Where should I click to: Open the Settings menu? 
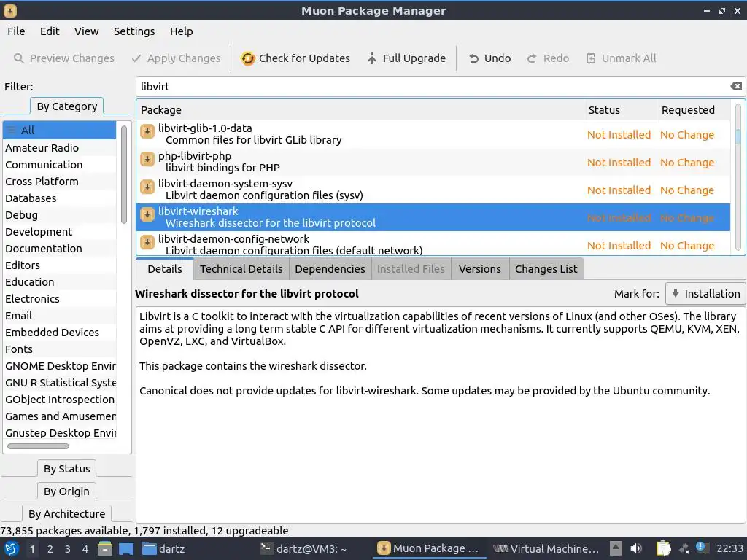[x=134, y=31]
